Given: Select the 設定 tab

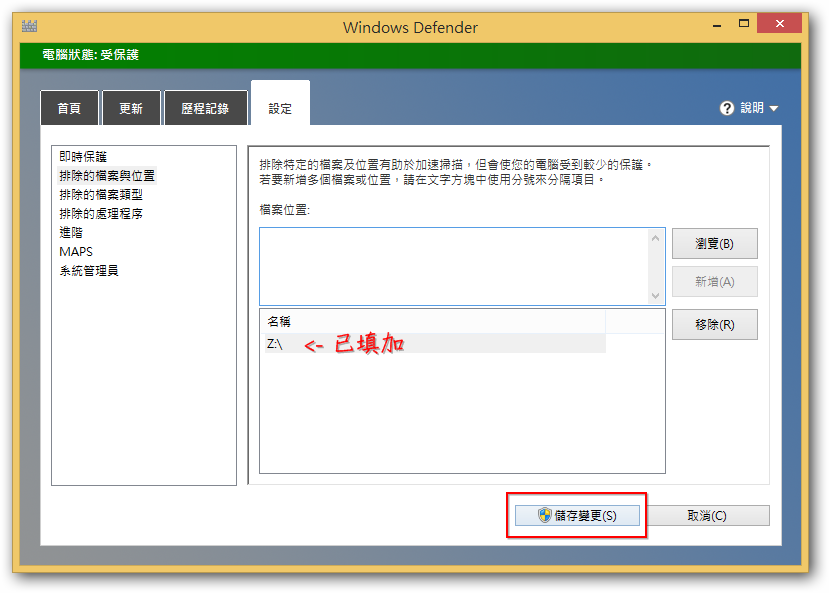Looking at the screenshot, I should (280, 109).
